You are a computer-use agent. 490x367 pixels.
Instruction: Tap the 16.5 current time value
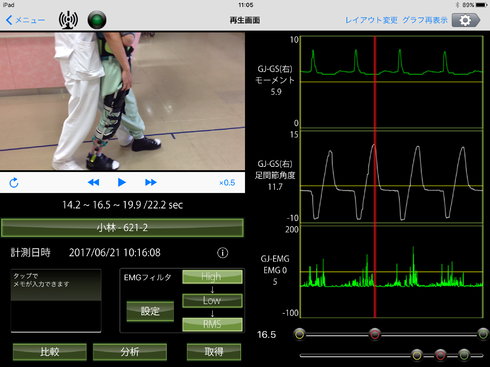click(266, 335)
